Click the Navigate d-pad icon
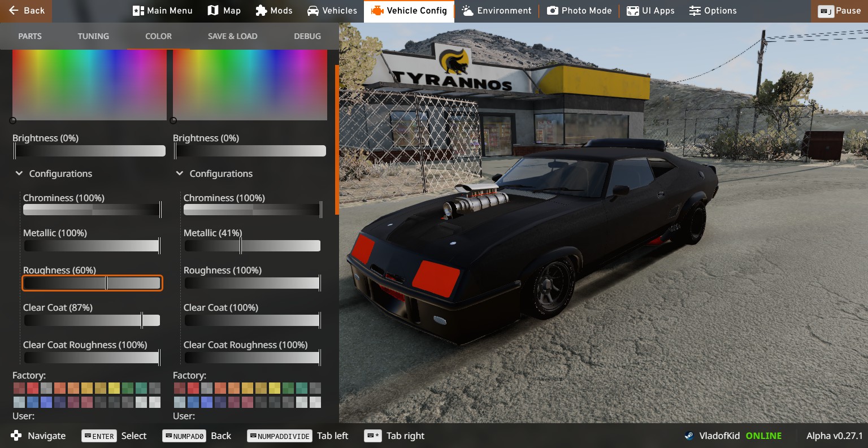Screen dimensions: 868x448 click(x=16, y=436)
